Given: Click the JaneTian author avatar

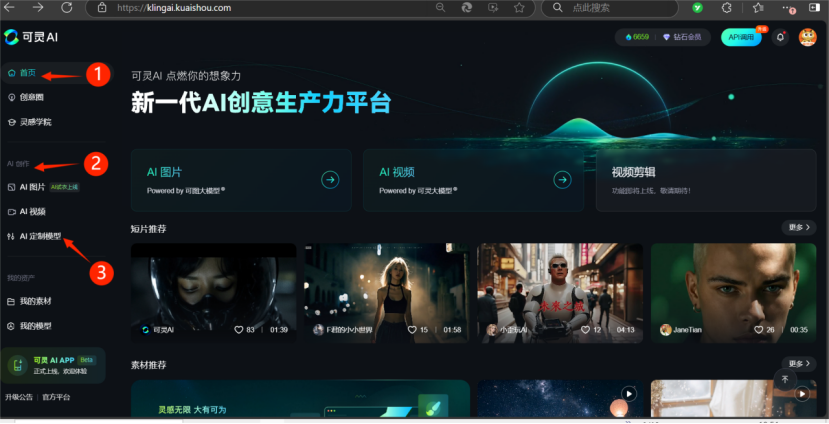Looking at the screenshot, I should tap(666, 329).
